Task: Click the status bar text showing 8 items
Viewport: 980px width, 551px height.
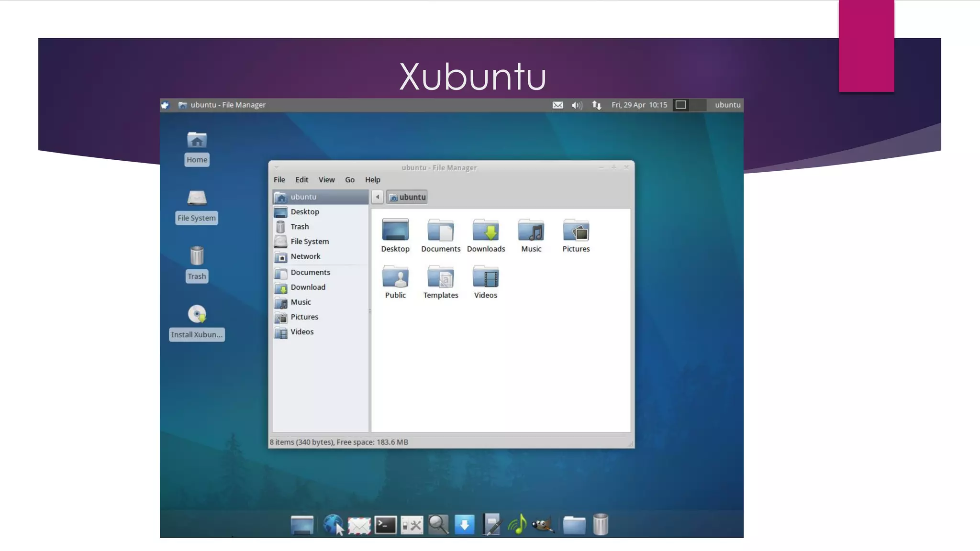Action: (339, 442)
